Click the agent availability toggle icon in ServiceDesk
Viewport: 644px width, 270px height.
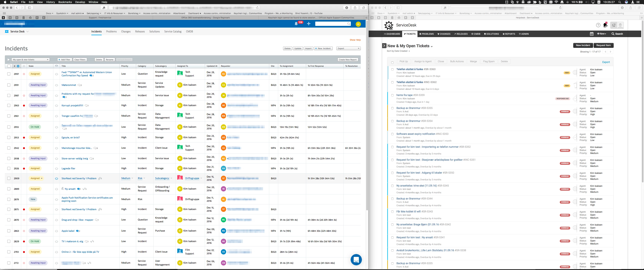(x=613, y=25)
